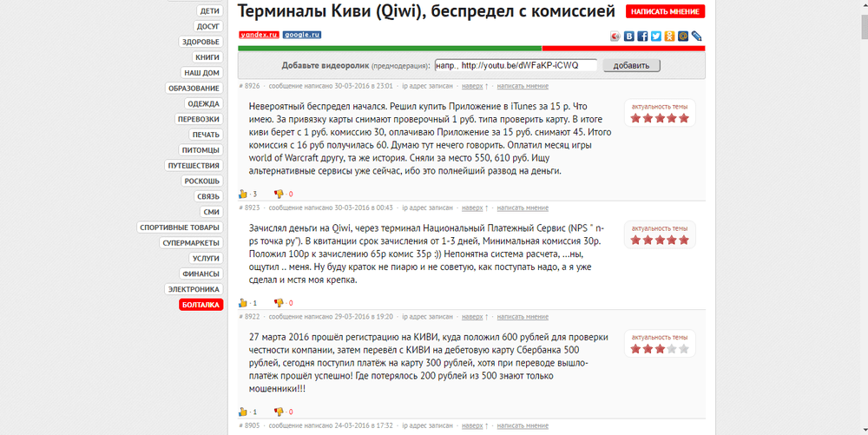Image resolution: width=868 pixels, height=435 pixels.
Task: Share the topic via Mail.ru icon
Action: tap(683, 36)
